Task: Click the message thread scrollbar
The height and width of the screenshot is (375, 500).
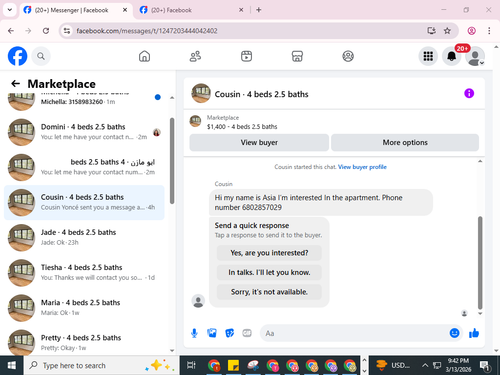Action: [x=480, y=263]
